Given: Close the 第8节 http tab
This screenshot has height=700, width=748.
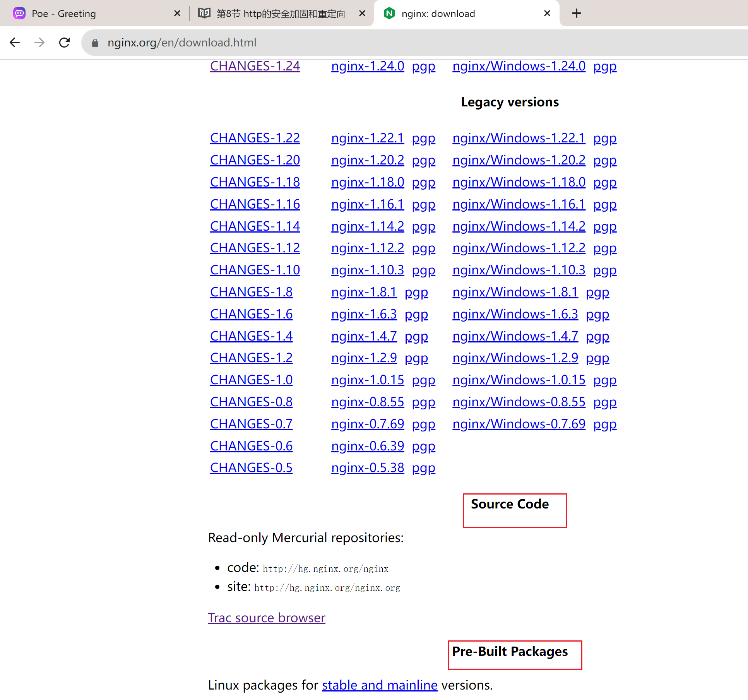Looking at the screenshot, I should click(362, 13).
